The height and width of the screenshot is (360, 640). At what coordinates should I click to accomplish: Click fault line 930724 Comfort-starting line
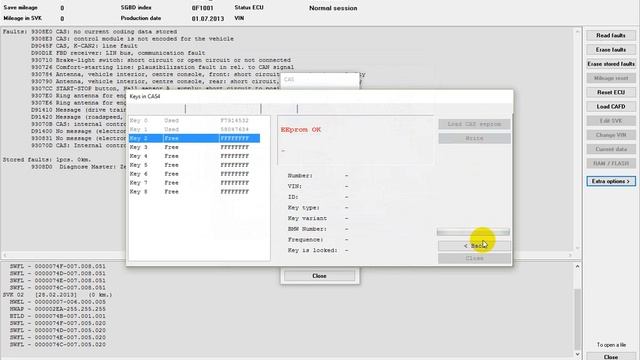pos(162,67)
